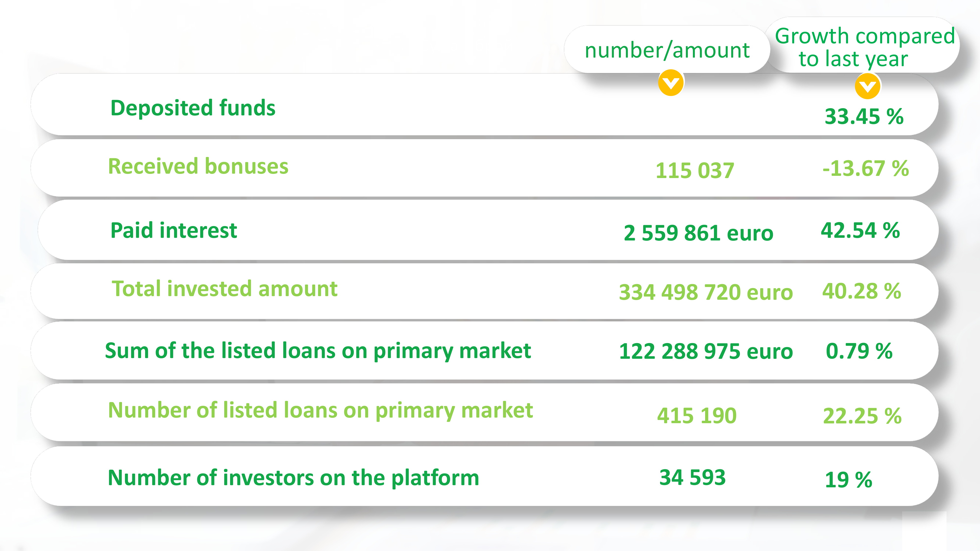
Task: Select the number/amount column header
Action: click(x=667, y=49)
